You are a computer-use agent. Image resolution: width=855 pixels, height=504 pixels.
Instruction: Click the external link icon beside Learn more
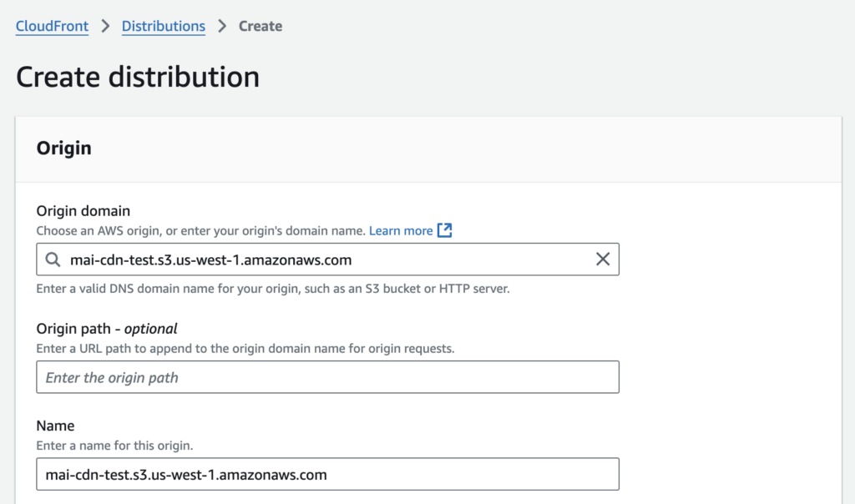(444, 230)
